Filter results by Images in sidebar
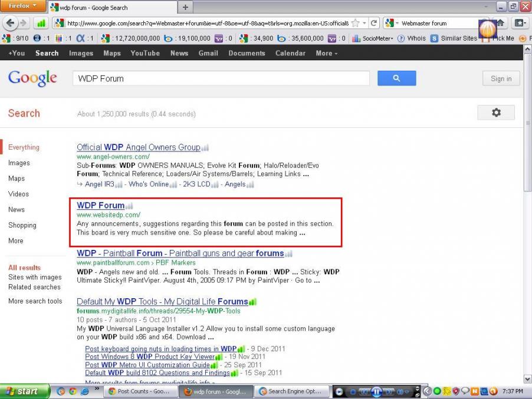Screen dimensions: 532x399 19,163
